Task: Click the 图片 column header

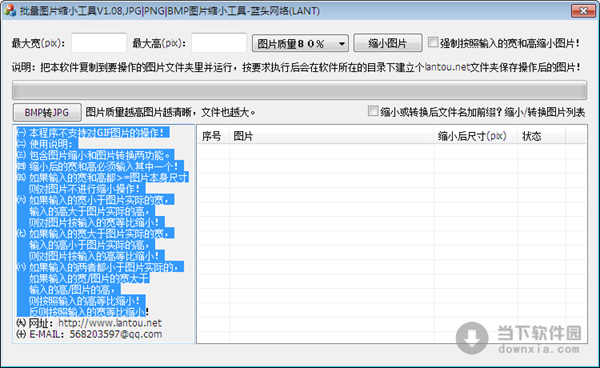Action: click(331, 136)
